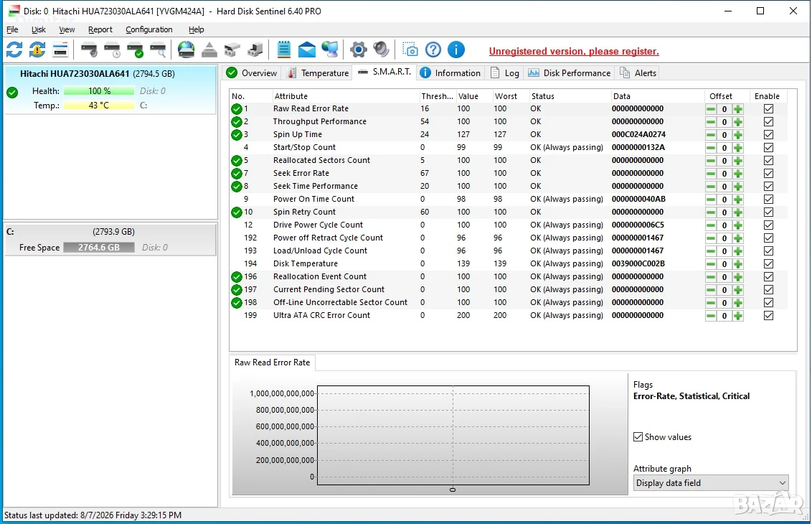812x524 pixels.
Task: Click the blue question mark help icon
Action: pyautogui.click(x=433, y=50)
